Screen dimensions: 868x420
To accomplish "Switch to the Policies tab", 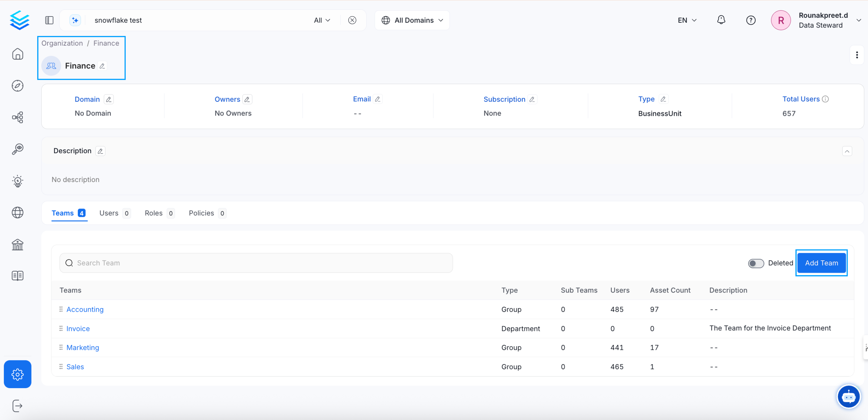I will (201, 213).
